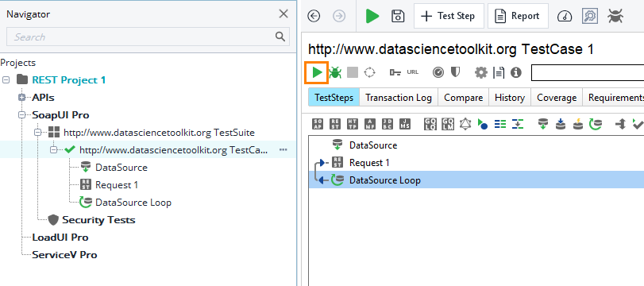Run the TestCase with green play button
Image resolution: width=644 pixels, height=286 pixels.
pyautogui.click(x=316, y=73)
